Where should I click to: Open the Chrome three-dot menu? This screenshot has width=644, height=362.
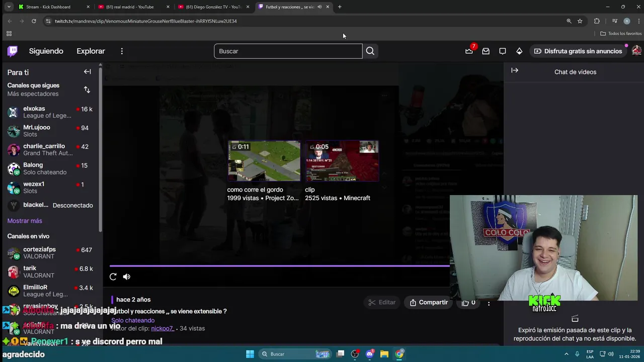point(639,21)
